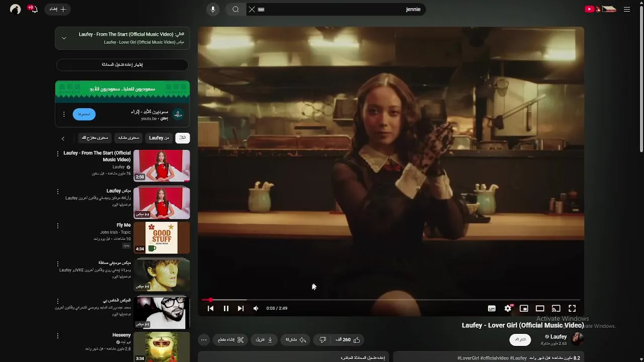
Task: Open options for Heseeny video
Action: [x=57, y=335]
